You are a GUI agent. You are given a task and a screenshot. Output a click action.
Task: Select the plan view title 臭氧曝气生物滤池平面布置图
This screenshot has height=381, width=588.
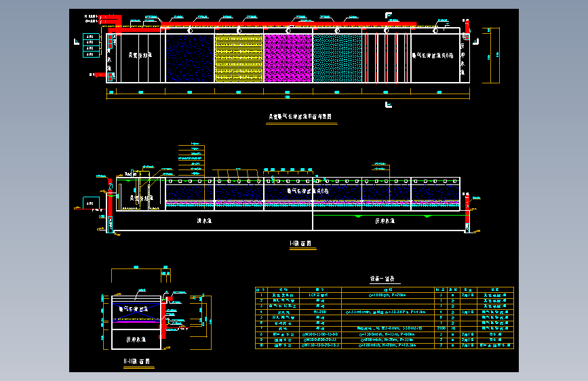300,117
